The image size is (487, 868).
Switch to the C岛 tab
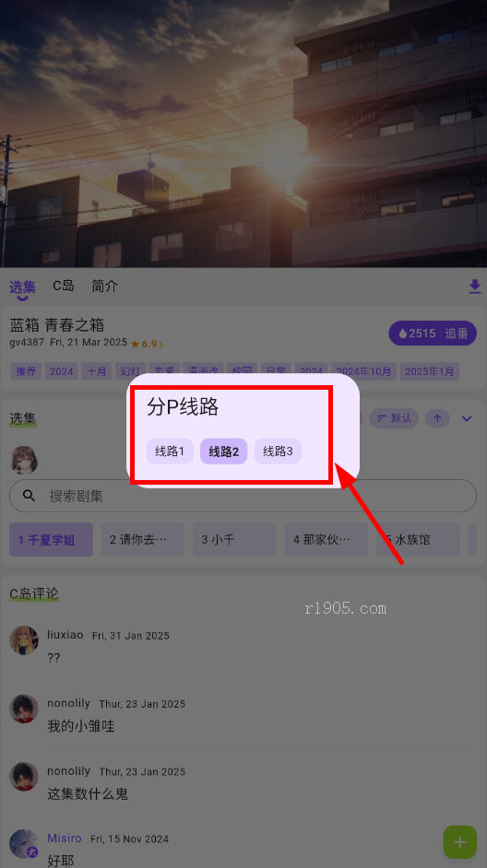[x=64, y=286]
